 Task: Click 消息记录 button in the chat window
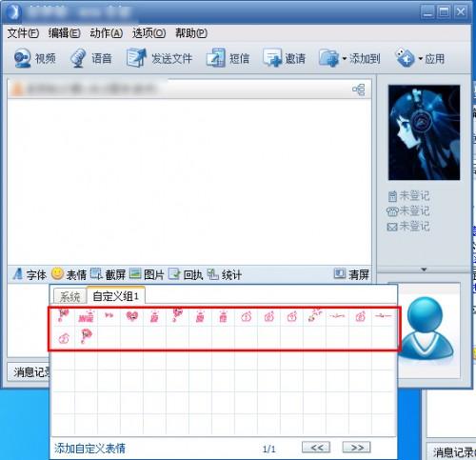pos(29,371)
